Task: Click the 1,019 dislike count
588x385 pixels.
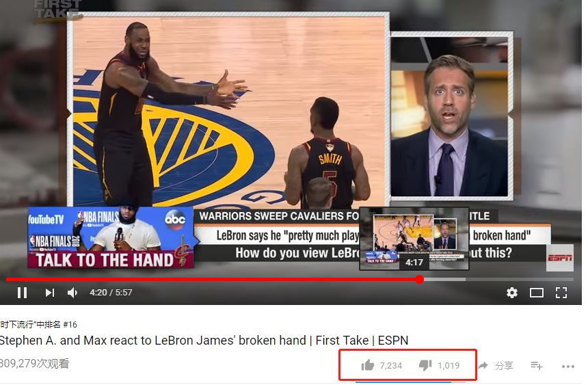Action: point(449,365)
